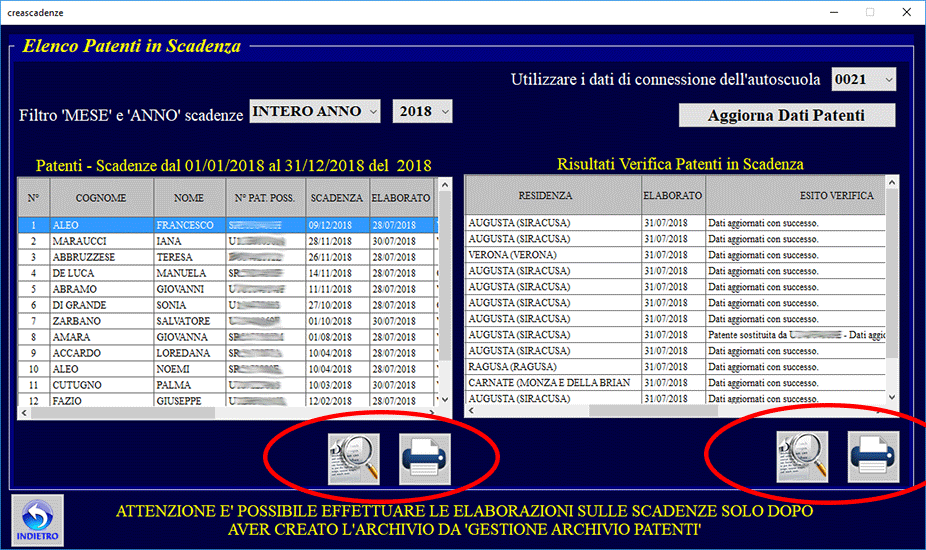Click the ESITO VERIFICA column header
The width and height of the screenshot is (926, 550).
click(795, 196)
